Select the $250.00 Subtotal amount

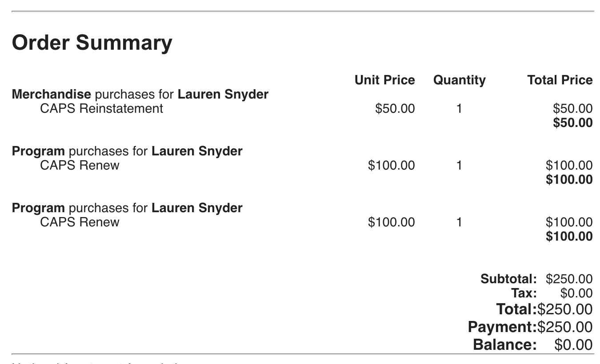[x=569, y=279]
